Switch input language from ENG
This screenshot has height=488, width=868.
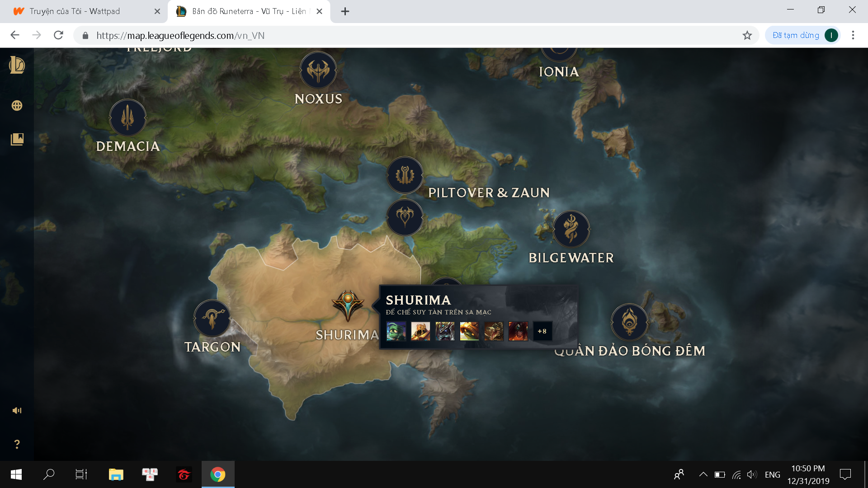pyautogui.click(x=773, y=474)
